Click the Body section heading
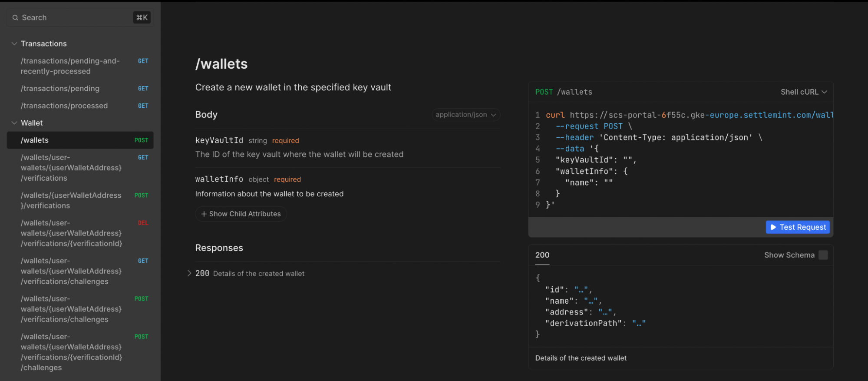Screen dimensions: 868x381 (x=206, y=115)
